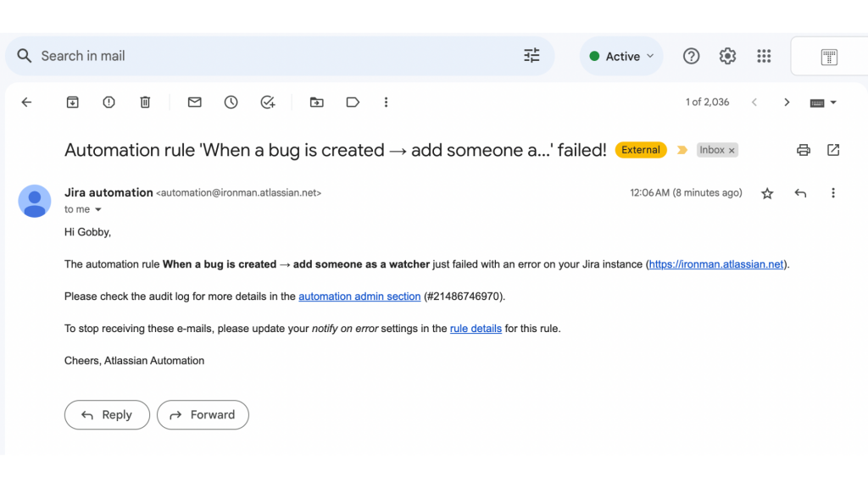This screenshot has width=868, height=488.
Task: Archive this email
Action: (73, 103)
